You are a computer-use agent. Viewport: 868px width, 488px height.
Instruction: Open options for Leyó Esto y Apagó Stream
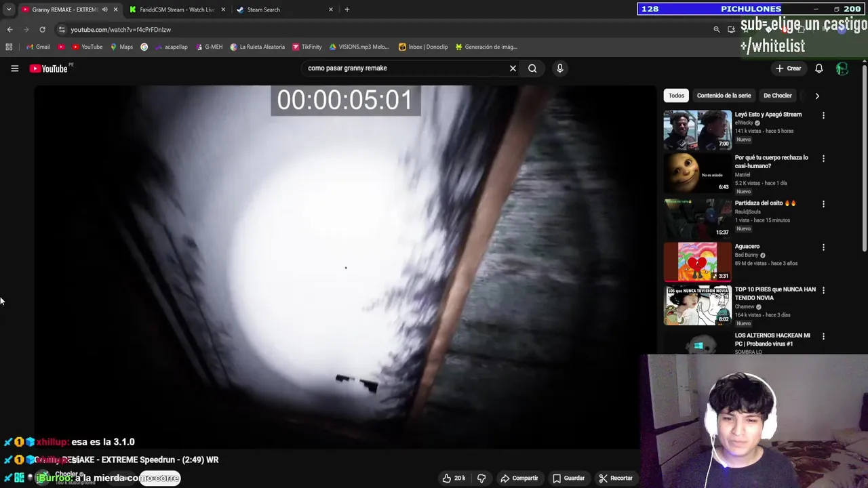click(x=823, y=115)
